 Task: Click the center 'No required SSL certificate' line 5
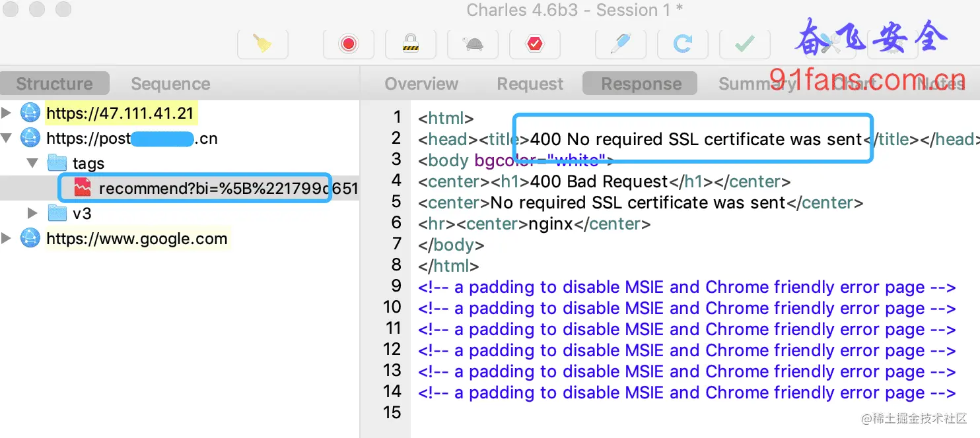click(641, 203)
